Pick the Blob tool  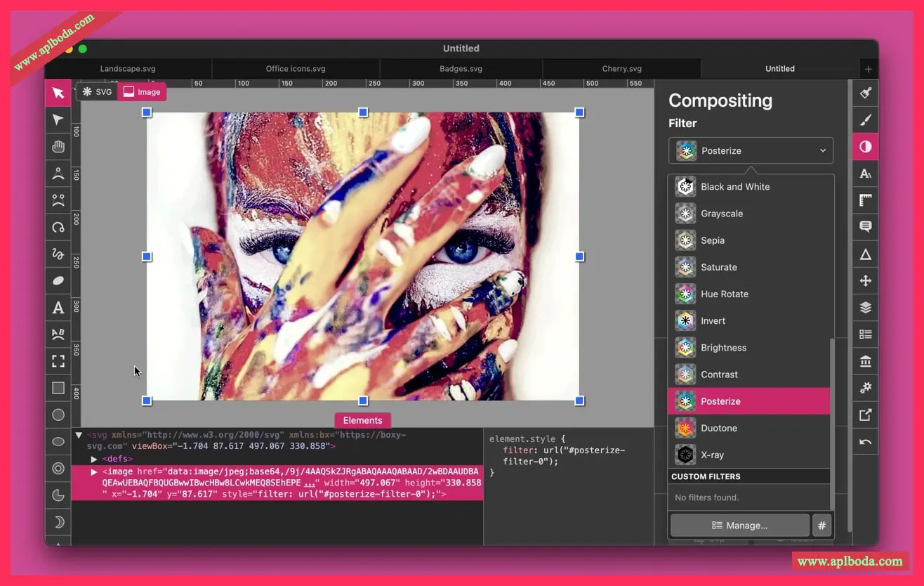pos(58,281)
